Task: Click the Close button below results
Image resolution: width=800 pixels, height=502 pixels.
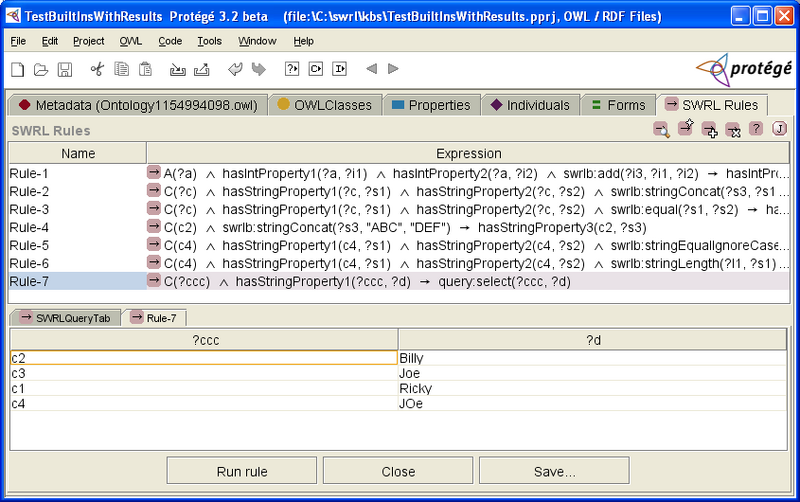Action: click(x=398, y=471)
